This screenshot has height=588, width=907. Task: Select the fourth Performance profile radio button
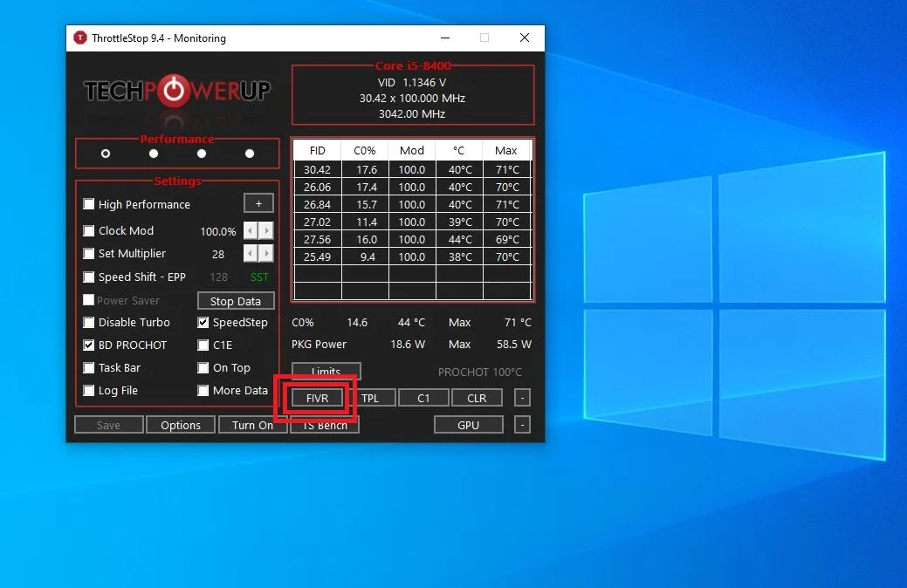[250, 154]
